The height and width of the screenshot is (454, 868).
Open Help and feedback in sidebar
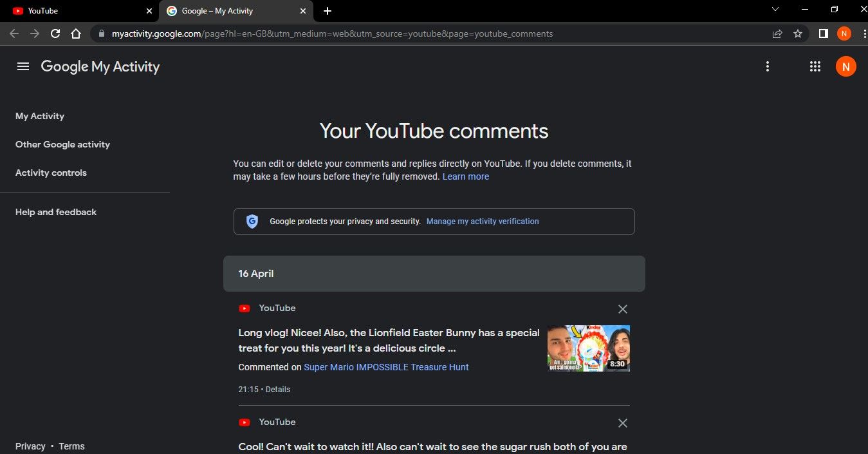(56, 212)
